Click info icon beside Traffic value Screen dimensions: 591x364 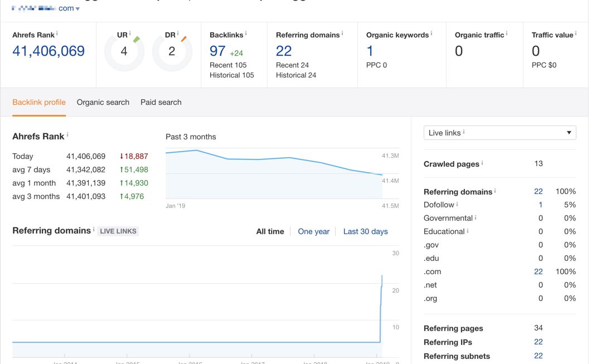pos(576,34)
